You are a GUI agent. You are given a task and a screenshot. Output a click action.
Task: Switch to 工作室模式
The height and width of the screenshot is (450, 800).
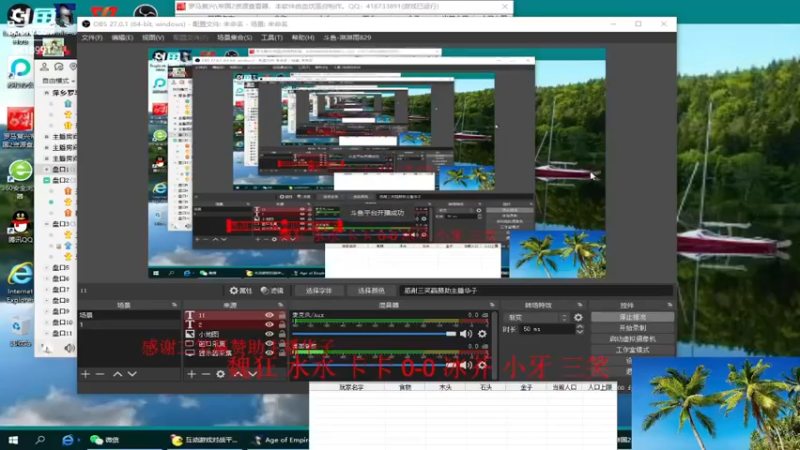(632, 349)
